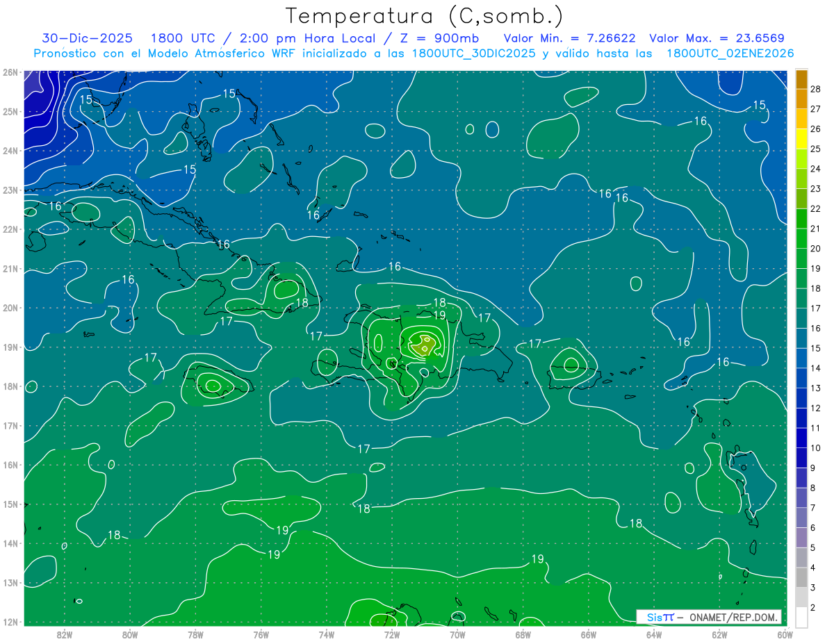Click the "Valor Min. = 7.26622" readout

(569, 38)
